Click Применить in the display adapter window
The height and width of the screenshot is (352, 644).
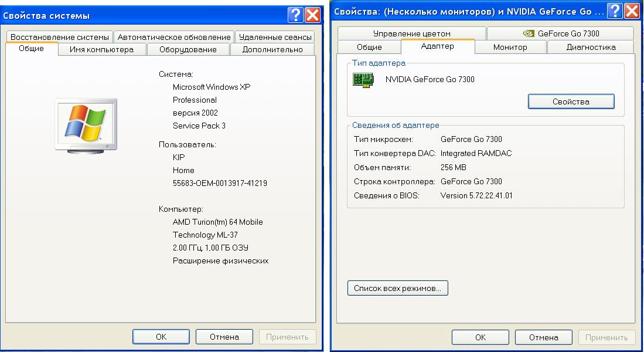pyautogui.click(x=606, y=337)
